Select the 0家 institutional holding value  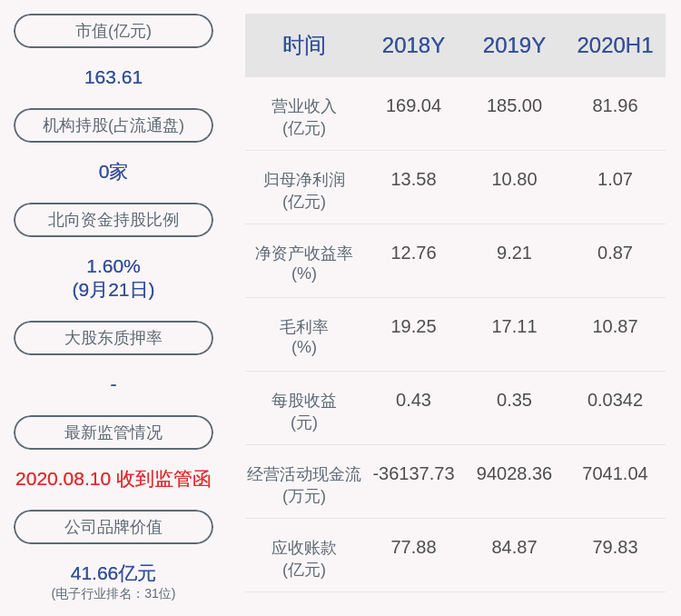tap(113, 172)
